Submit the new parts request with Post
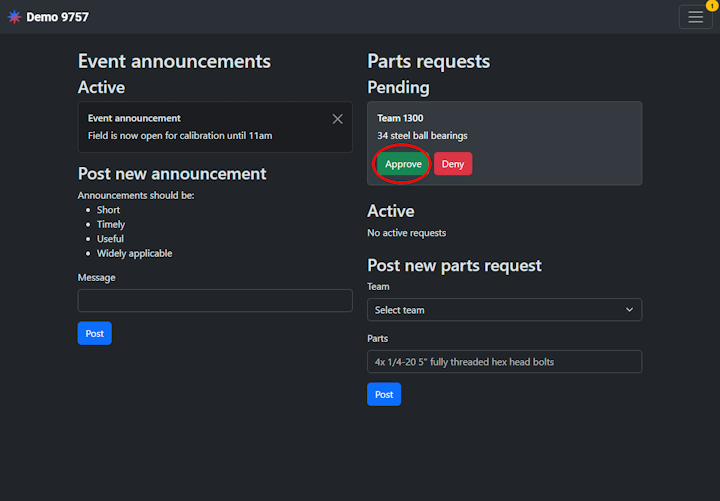This screenshot has height=501, width=720. 384,395
